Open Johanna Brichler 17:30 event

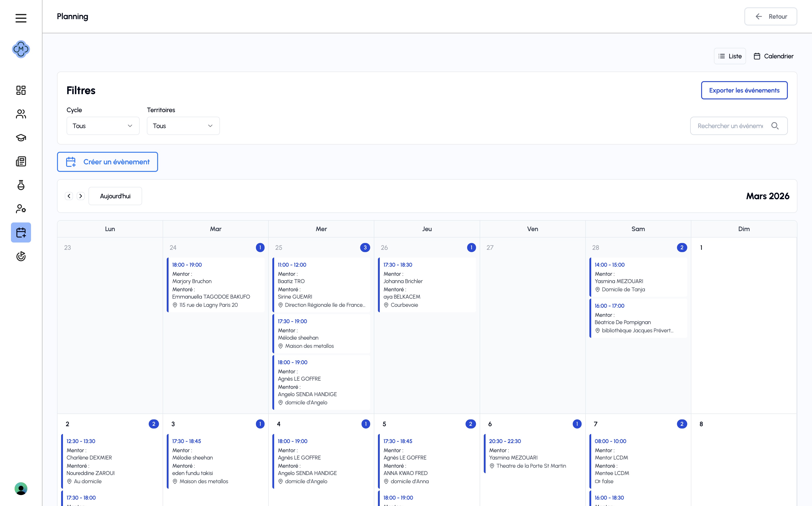point(427,285)
